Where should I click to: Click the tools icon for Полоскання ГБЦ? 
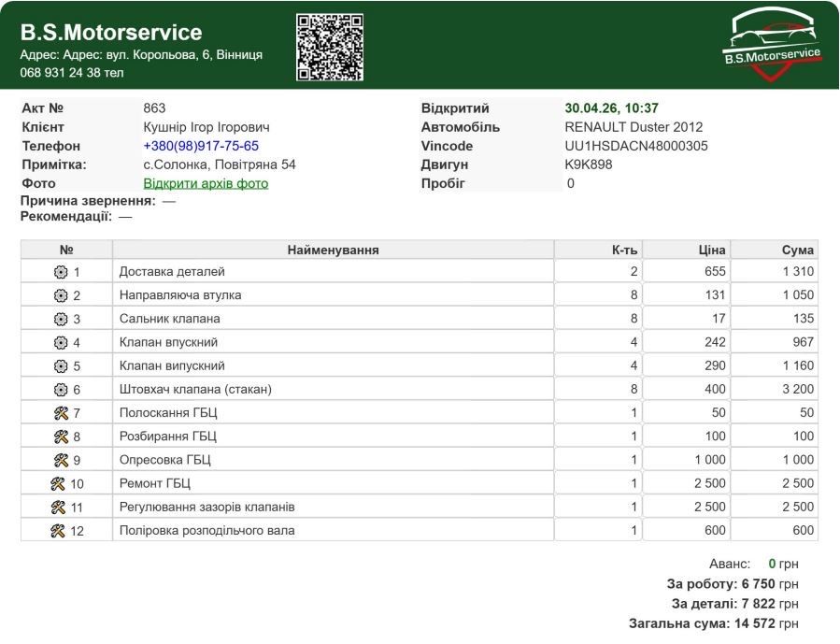[x=61, y=413]
